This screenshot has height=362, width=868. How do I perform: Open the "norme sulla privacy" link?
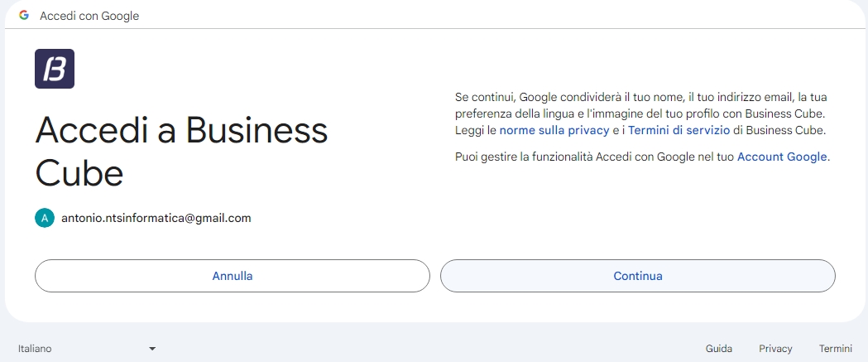pos(554,131)
